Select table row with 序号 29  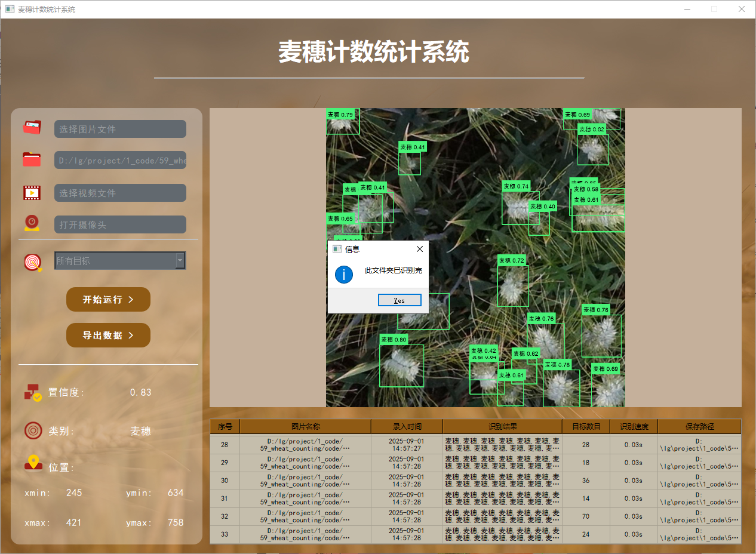pos(475,463)
